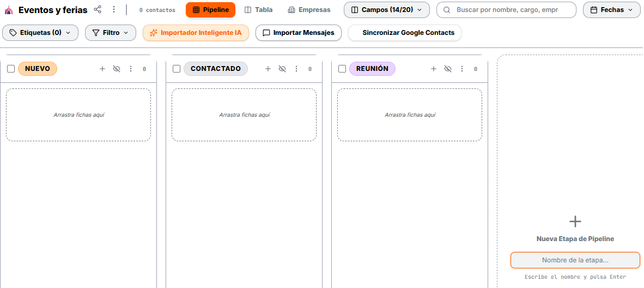The width and height of the screenshot is (644, 288).
Task: Click the NUEVO column drop zone
Action: [78, 115]
